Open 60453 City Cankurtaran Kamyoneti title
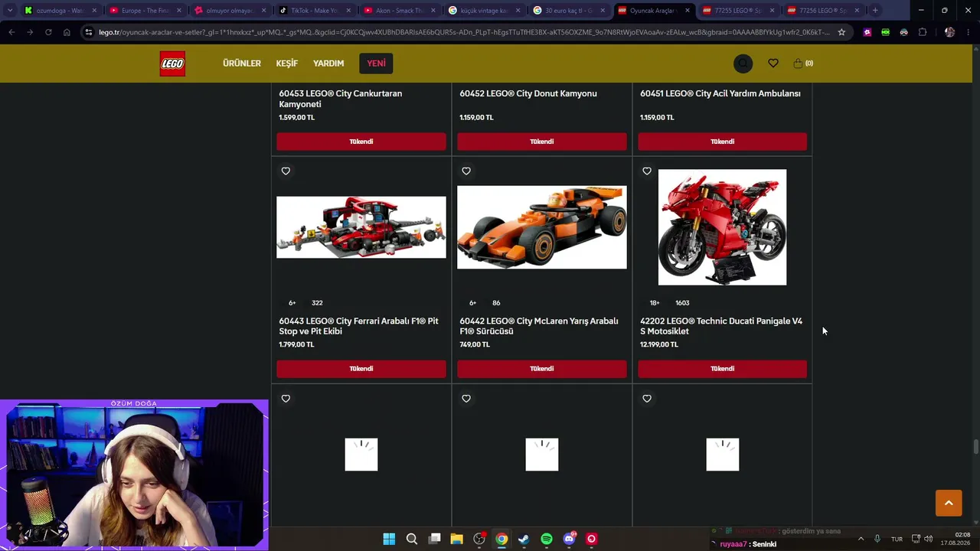The height and width of the screenshot is (551, 980). (x=340, y=99)
